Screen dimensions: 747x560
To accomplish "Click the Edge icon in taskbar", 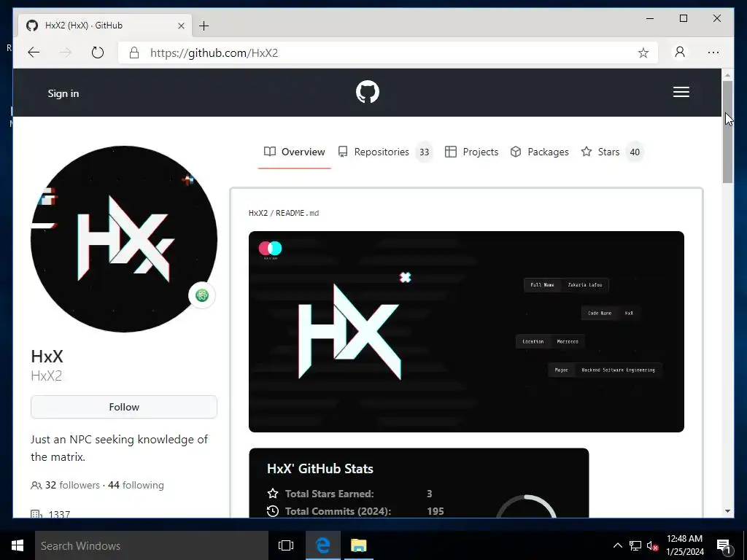I will (x=322, y=545).
